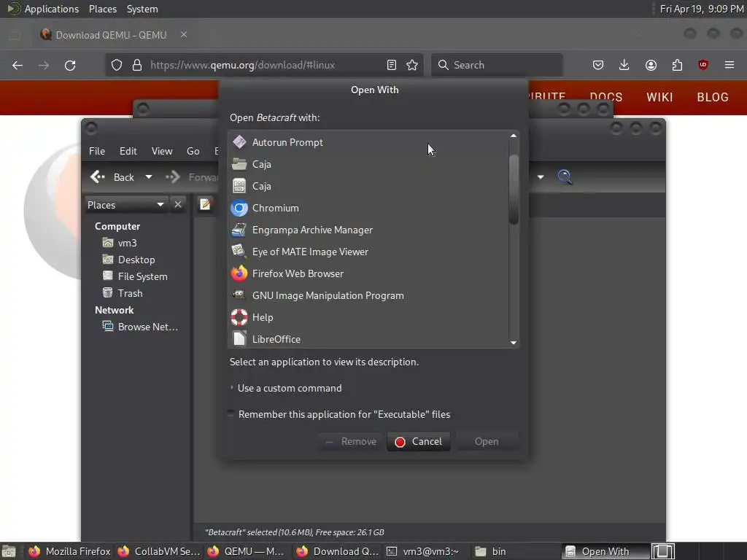The image size is (747, 560).
Task: Select Engrampa Archive Manager entry
Action: (x=368, y=230)
